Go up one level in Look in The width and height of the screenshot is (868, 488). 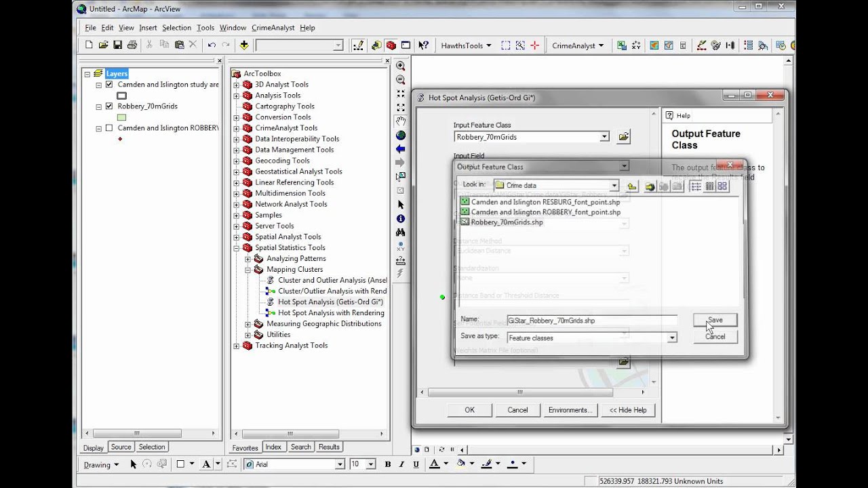pyautogui.click(x=632, y=186)
